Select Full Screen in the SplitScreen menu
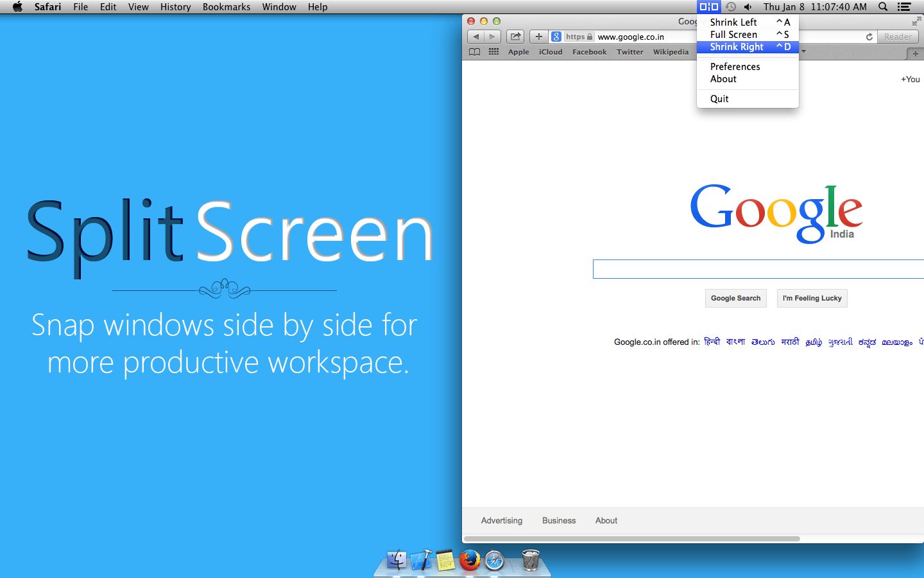 point(733,34)
